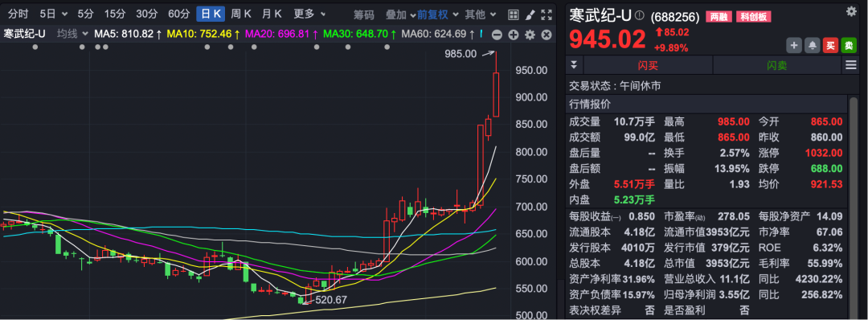Screen dimensions: 868x320
Task: Click the green MA30: 648.70 label
Action: coord(360,35)
